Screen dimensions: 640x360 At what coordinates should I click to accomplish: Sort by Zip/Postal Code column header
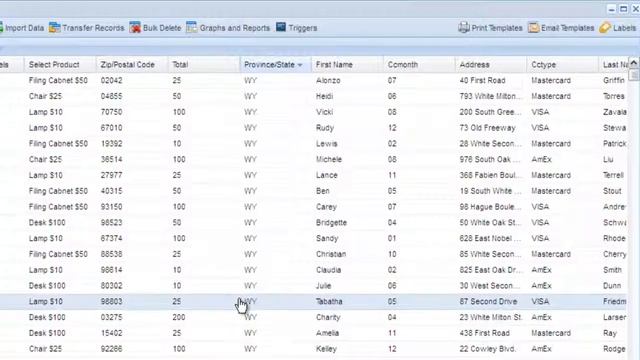click(127, 65)
